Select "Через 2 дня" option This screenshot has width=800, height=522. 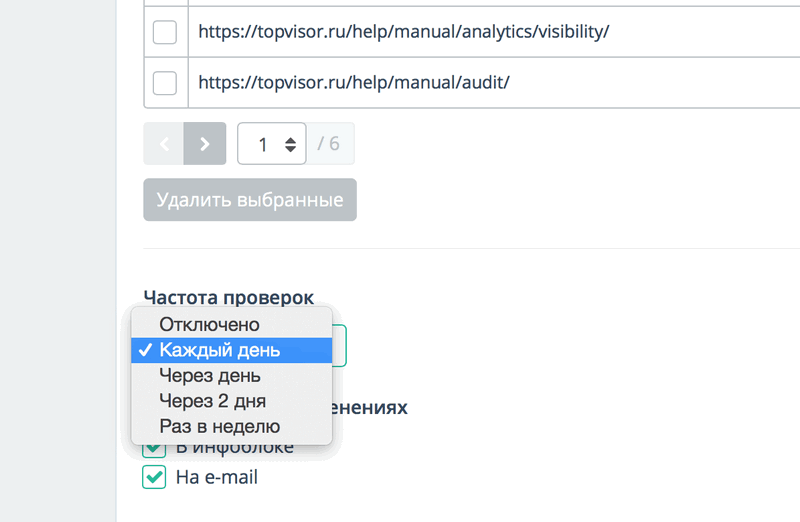pos(212,401)
